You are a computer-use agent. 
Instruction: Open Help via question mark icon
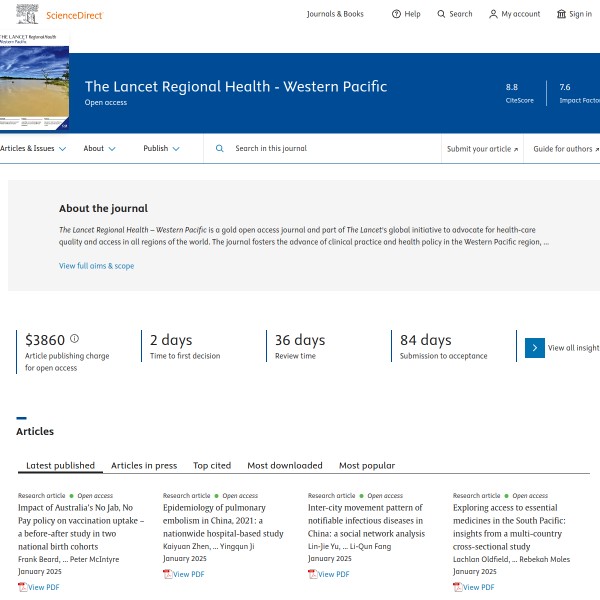(x=396, y=14)
